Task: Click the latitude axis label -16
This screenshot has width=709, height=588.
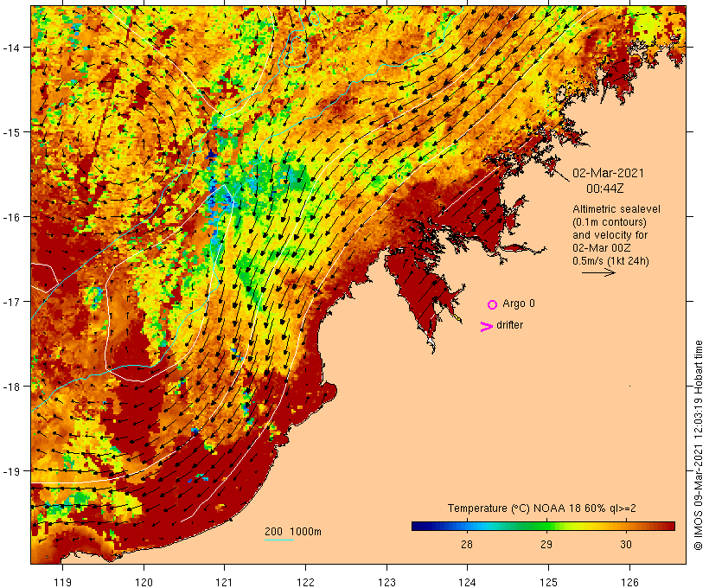Action: (x=11, y=217)
